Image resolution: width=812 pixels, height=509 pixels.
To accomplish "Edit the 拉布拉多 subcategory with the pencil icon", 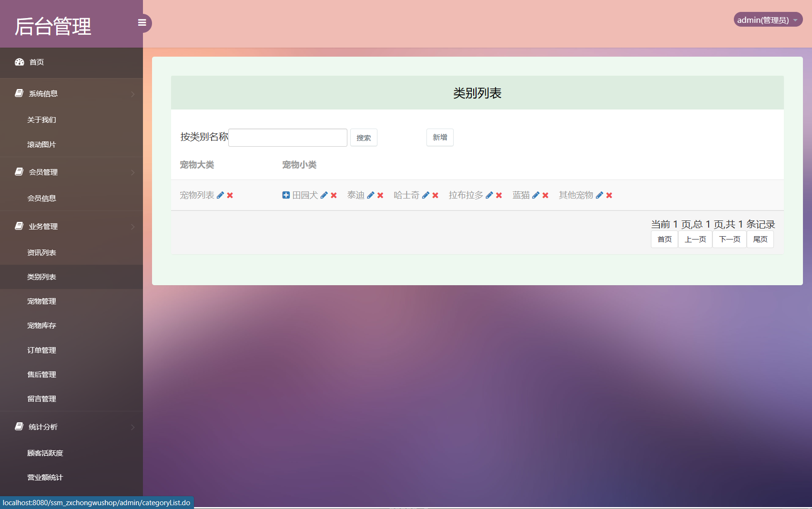I will coord(489,195).
